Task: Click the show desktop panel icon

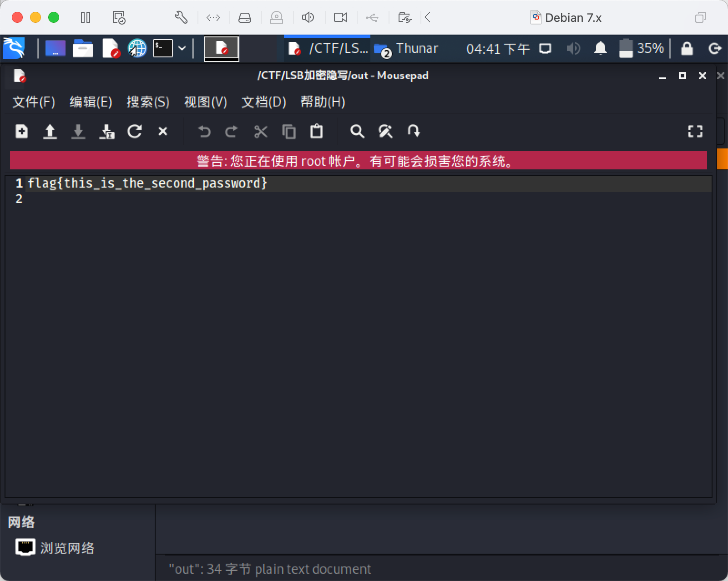Action: tap(56, 48)
